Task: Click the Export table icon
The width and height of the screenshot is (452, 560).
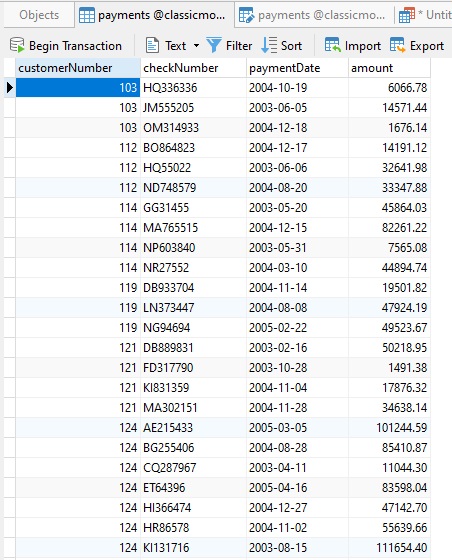Action: pyautogui.click(x=398, y=45)
